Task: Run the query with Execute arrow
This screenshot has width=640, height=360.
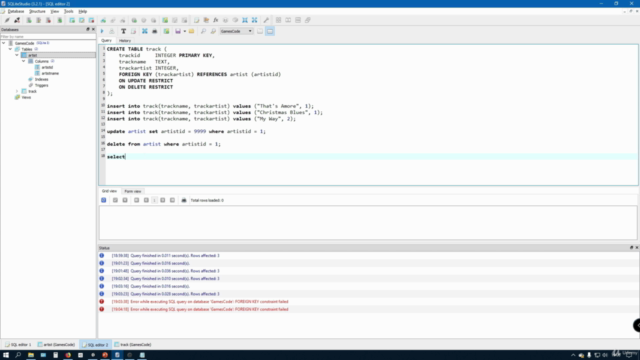Action: pos(102,31)
